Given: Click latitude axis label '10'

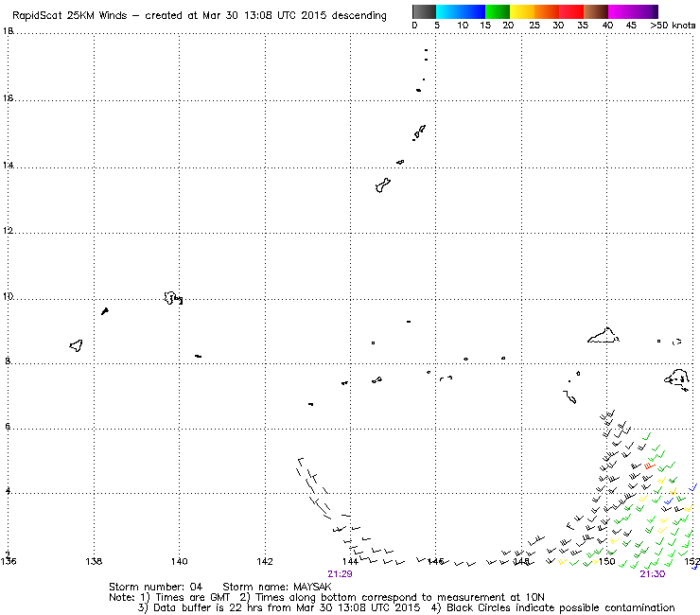Looking at the screenshot, I should pos(8,296).
